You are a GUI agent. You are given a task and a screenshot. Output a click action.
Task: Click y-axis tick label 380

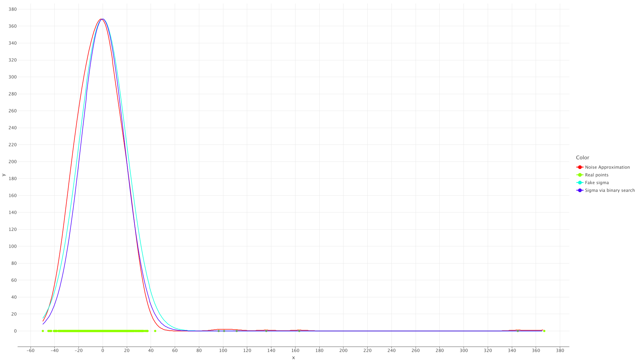coord(12,9)
